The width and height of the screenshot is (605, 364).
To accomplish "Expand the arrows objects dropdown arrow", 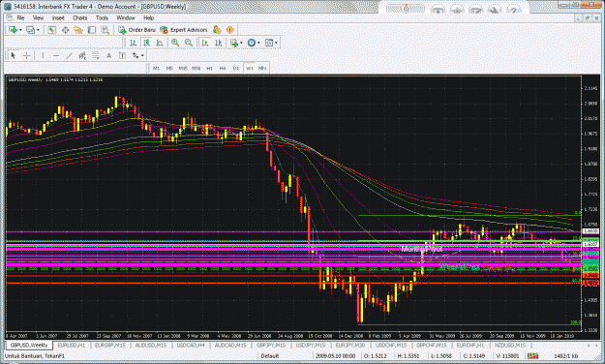I will [x=142, y=56].
